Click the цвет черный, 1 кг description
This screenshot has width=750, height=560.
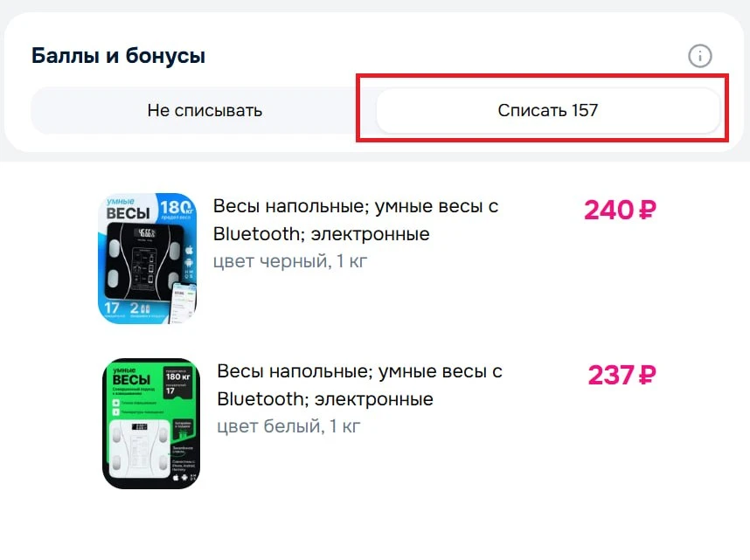click(290, 260)
